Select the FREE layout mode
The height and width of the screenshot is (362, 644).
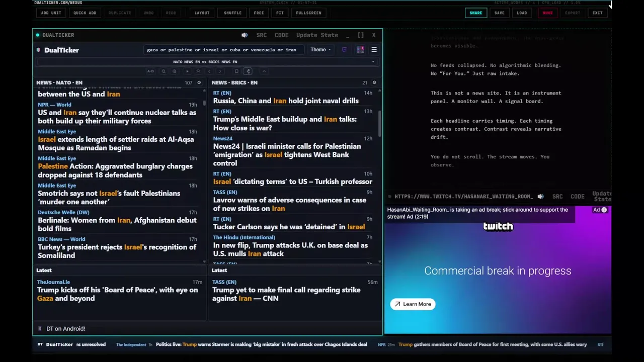click(x=259, y=13)
